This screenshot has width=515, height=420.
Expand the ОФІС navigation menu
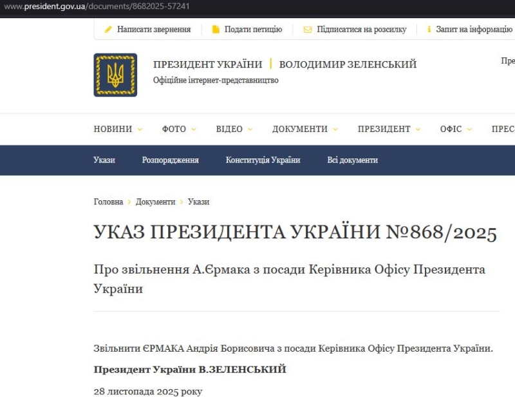point(456,129)
